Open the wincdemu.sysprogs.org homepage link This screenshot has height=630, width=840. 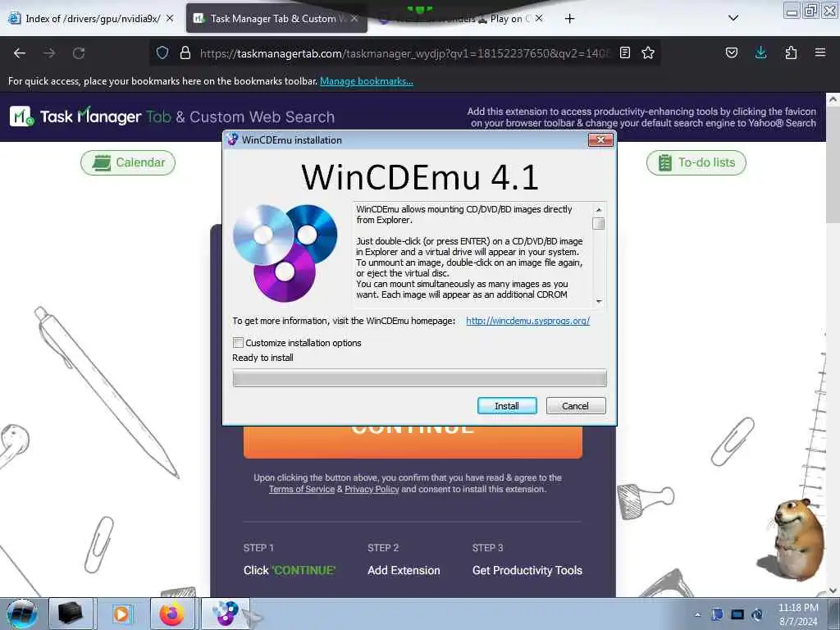(527, 321)
